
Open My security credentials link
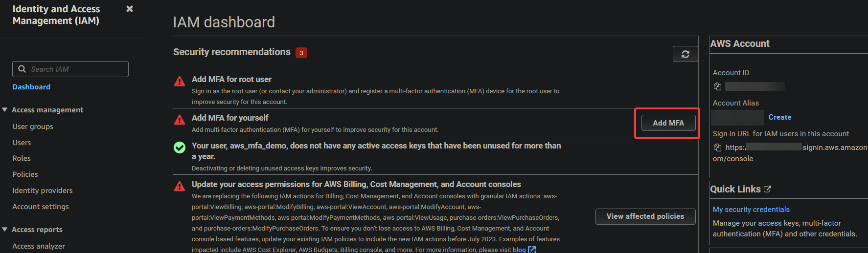tap(751, 210)
